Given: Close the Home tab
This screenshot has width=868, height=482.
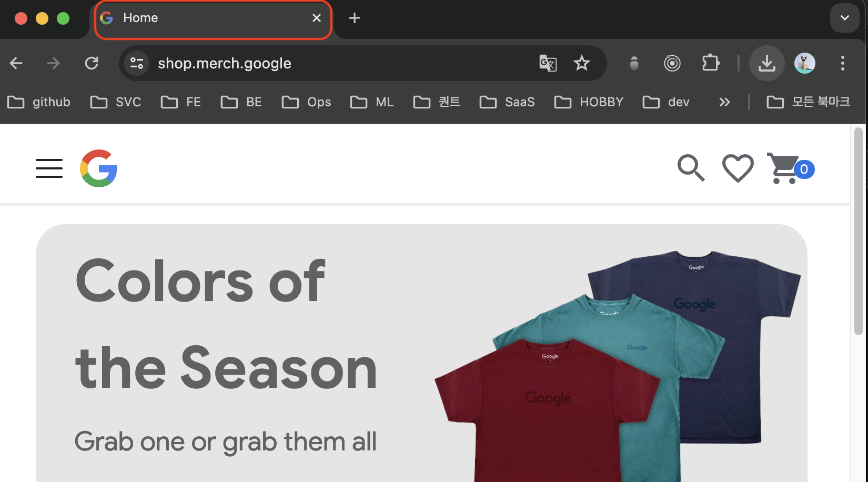Looking at the screenshot, I should pyautogui.click(x=317, y=18).
